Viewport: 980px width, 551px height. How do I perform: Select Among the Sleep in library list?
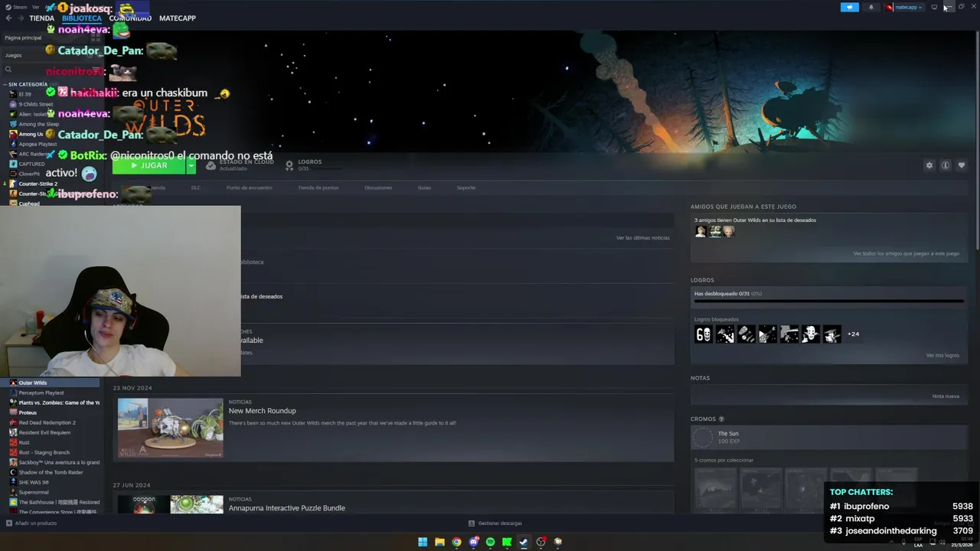38,124
